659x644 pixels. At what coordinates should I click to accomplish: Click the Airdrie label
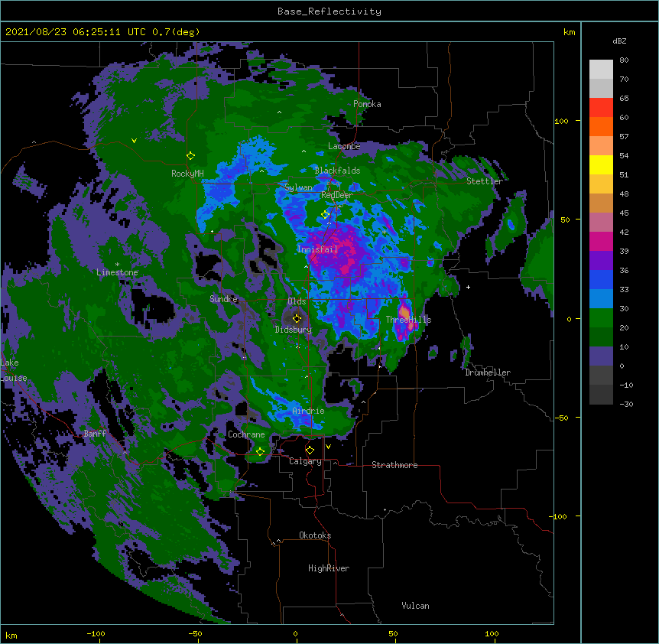coord(309,411)
